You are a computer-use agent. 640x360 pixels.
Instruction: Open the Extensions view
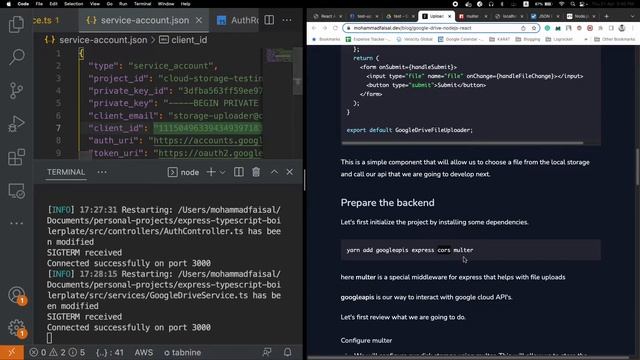click(x=16, y=157)
